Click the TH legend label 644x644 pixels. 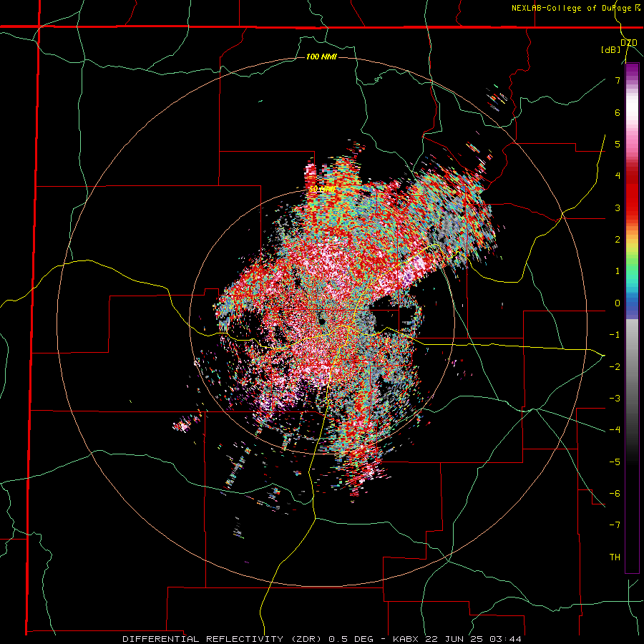(615, 557)
